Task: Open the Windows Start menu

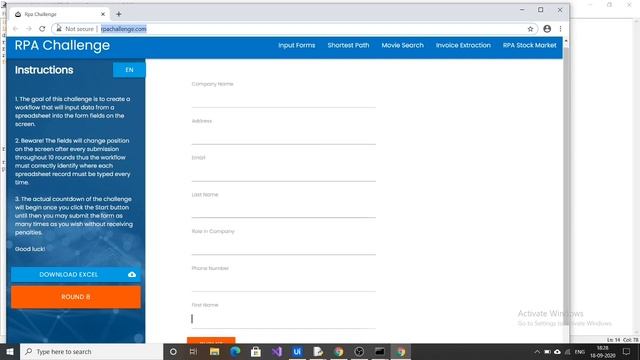Action: [10, 351]
